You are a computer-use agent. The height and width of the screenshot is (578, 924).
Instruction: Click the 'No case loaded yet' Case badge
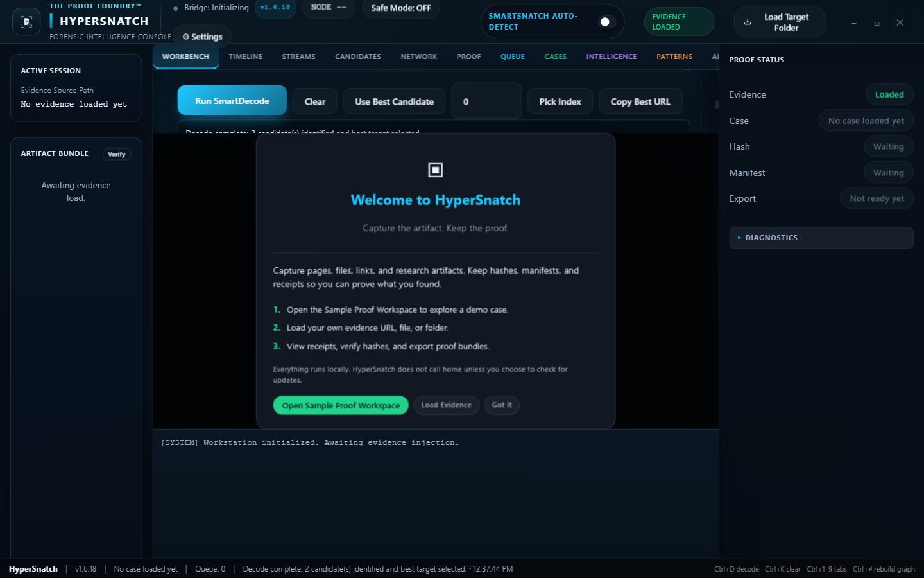pyautogui.click(x=866, y=121)
